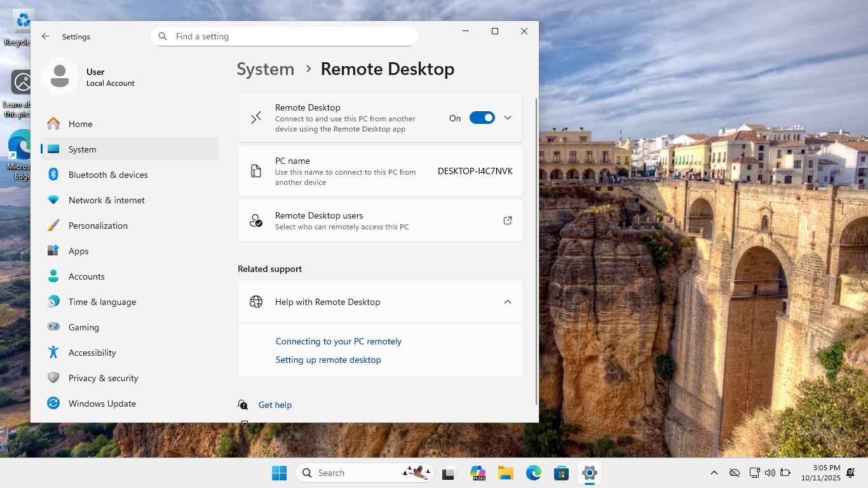Show hidden icons in system tray
Image resolution: width=868 pixels, height=488 pixels.
(714, 473)
